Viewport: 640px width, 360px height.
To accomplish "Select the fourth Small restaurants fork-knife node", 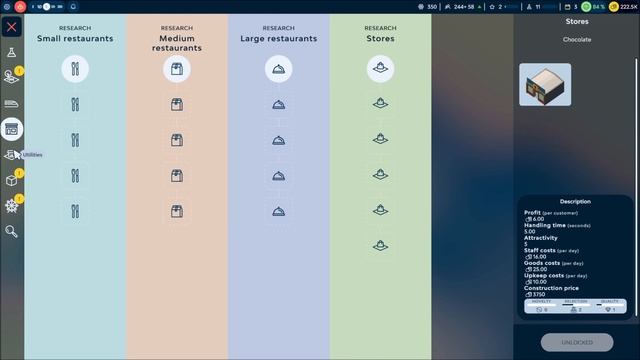I will pos(75,176).
